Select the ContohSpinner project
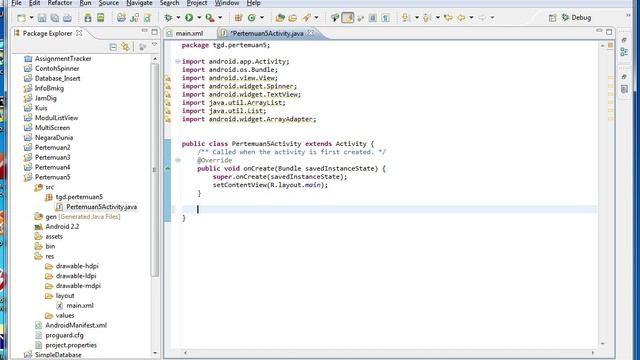The width and height of the screenshot is (640, 360). point(57,69)
